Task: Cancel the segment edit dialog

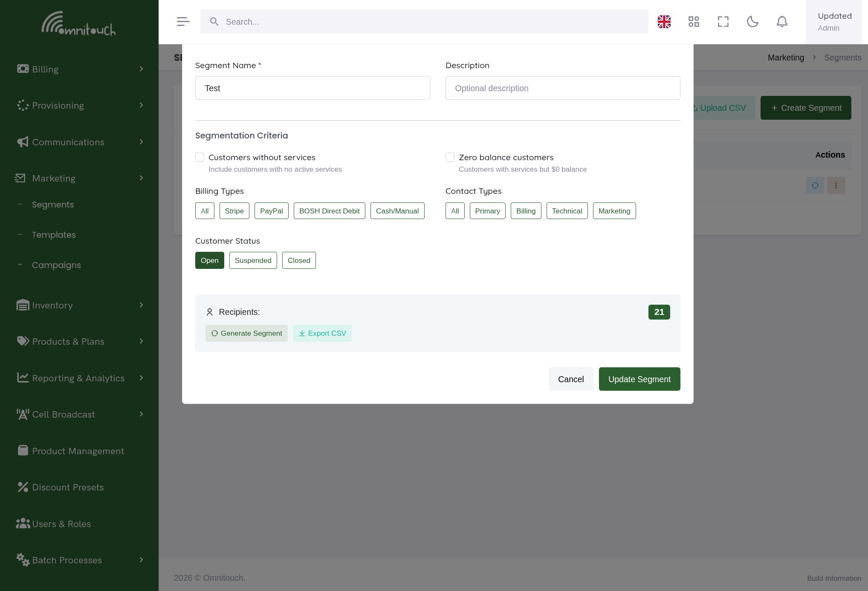Action: coord(571,379)
